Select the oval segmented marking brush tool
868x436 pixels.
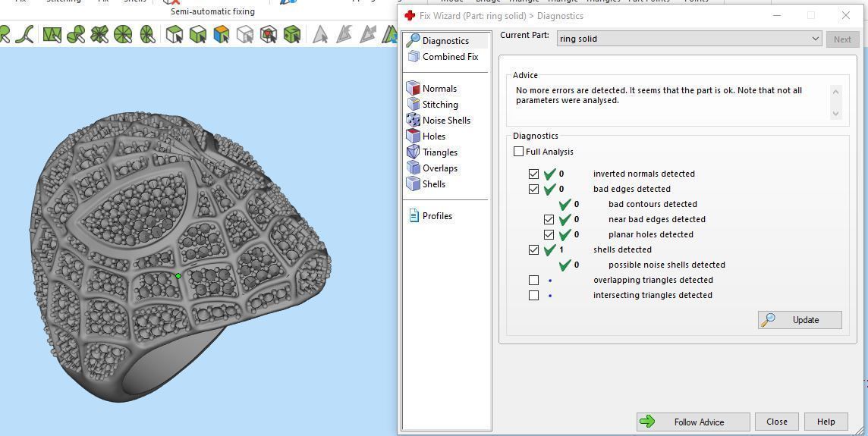[x=147, y=35]
